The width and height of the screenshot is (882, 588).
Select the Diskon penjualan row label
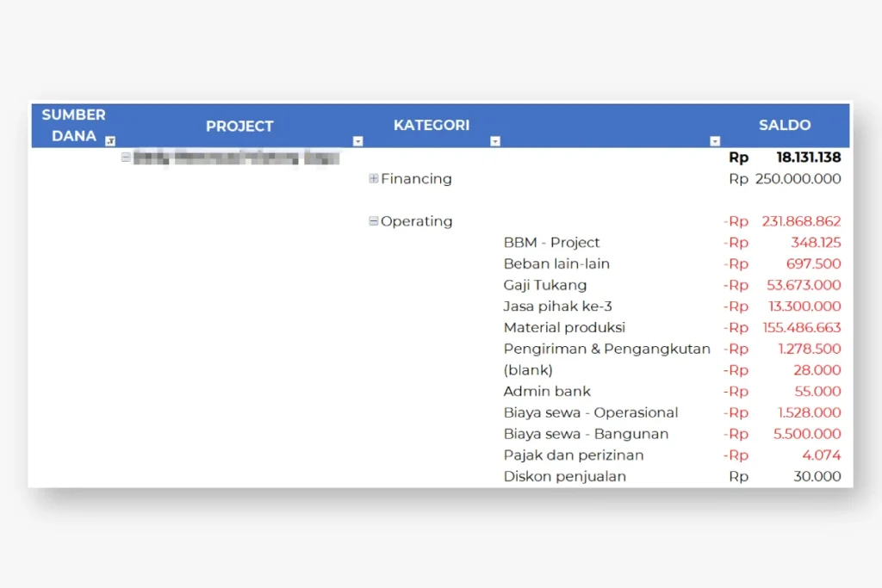(x=564, y=476)
